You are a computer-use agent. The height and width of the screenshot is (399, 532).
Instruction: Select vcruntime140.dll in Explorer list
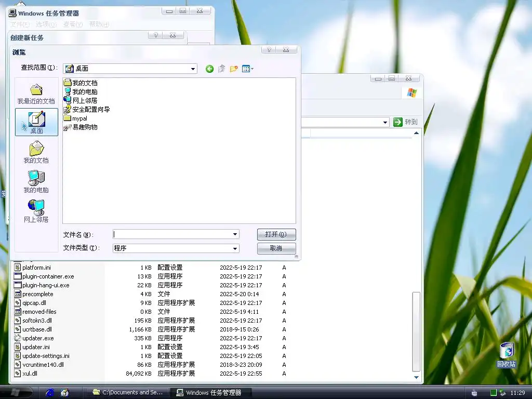(x=39, y=364)
